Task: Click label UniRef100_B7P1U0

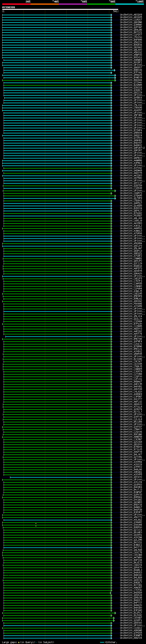Action: pyautogui.click(x=131, y=324)
